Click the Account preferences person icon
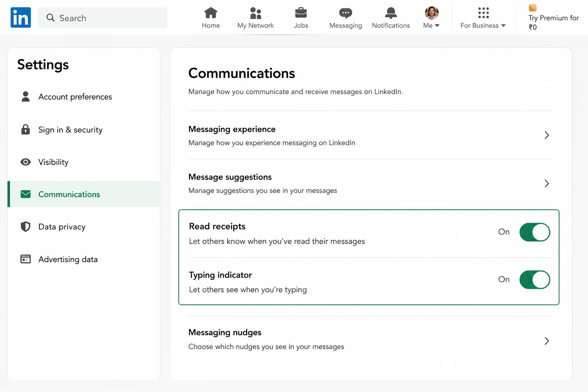Image resolution: width=588 pixels, height=392 pixels. tap(26, 96)
